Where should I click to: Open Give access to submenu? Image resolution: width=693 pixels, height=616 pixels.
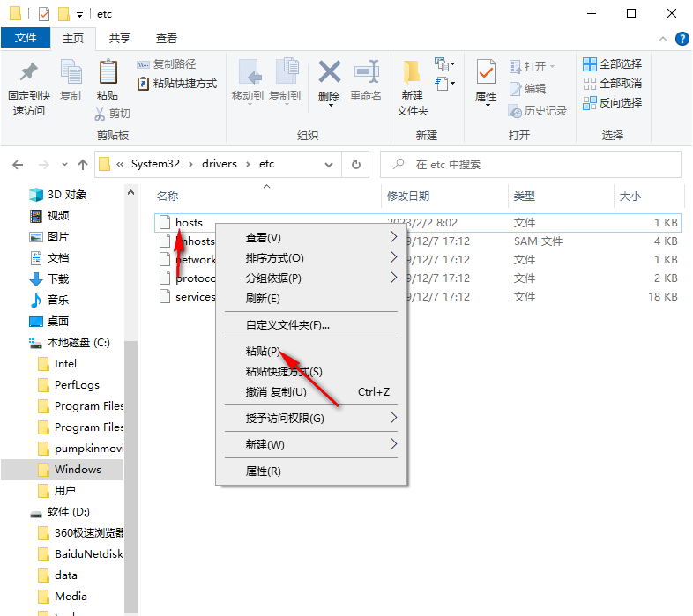[311, 419]
